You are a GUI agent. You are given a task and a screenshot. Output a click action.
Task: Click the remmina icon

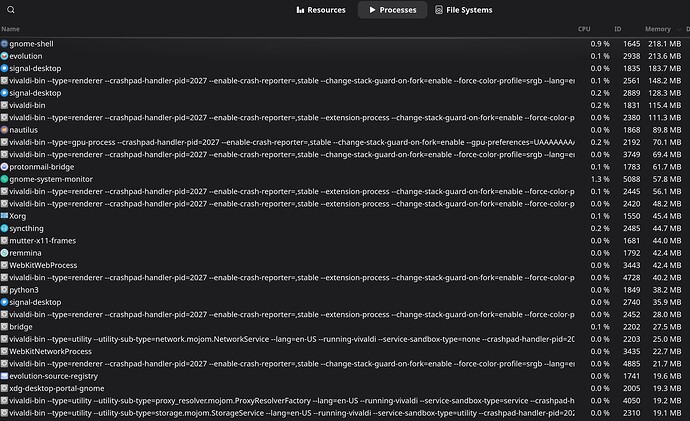4,253
